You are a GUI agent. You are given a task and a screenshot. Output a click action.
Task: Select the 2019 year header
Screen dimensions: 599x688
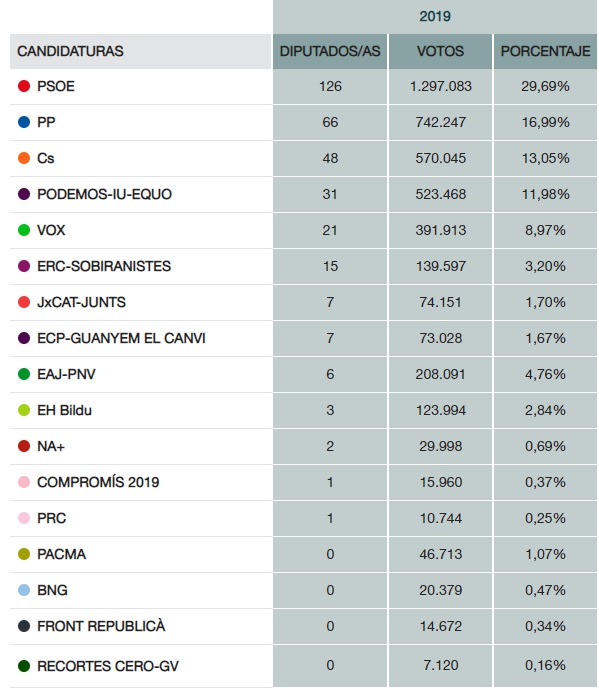(x=435, y=17)
